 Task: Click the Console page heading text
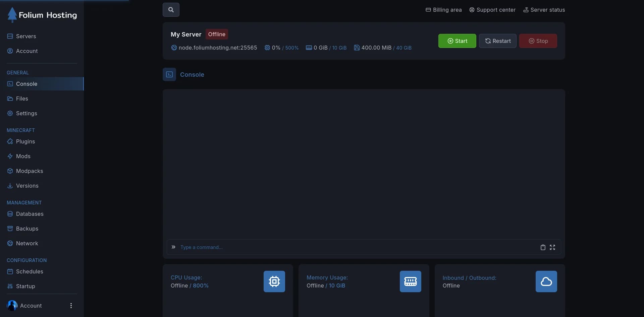[192, 74]
